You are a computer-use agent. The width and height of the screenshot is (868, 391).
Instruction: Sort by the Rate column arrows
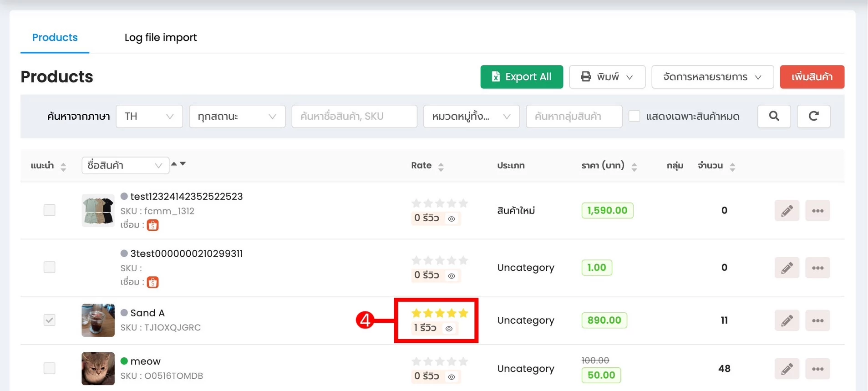click(441, 167)
